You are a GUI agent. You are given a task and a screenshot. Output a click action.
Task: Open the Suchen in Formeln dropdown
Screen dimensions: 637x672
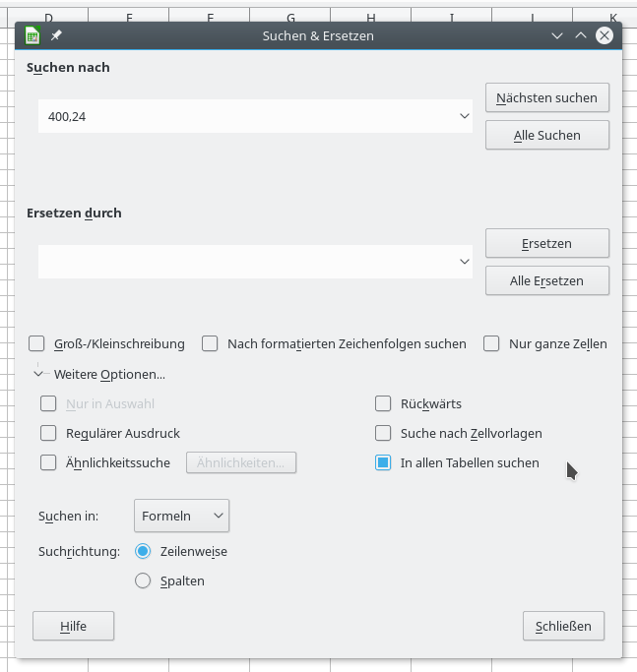point(181,516)
